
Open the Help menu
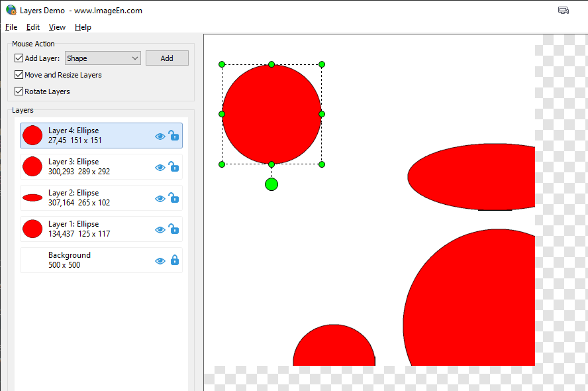(83, 27)
